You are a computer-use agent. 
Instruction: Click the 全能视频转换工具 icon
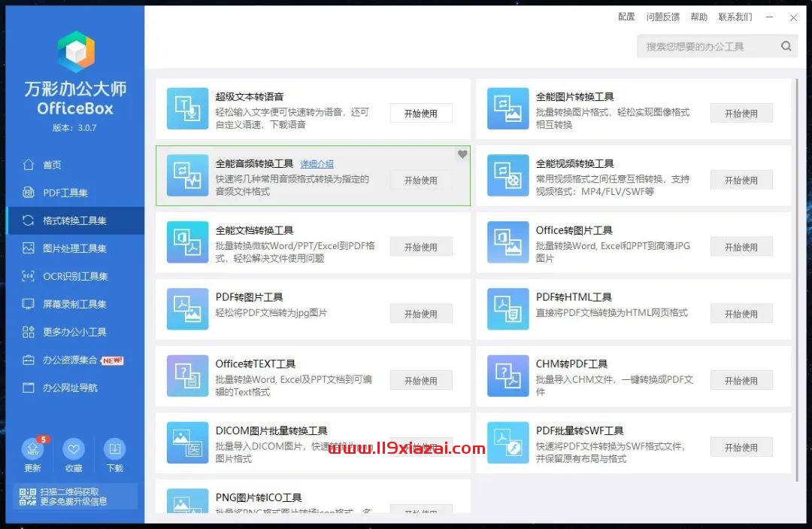507,175
